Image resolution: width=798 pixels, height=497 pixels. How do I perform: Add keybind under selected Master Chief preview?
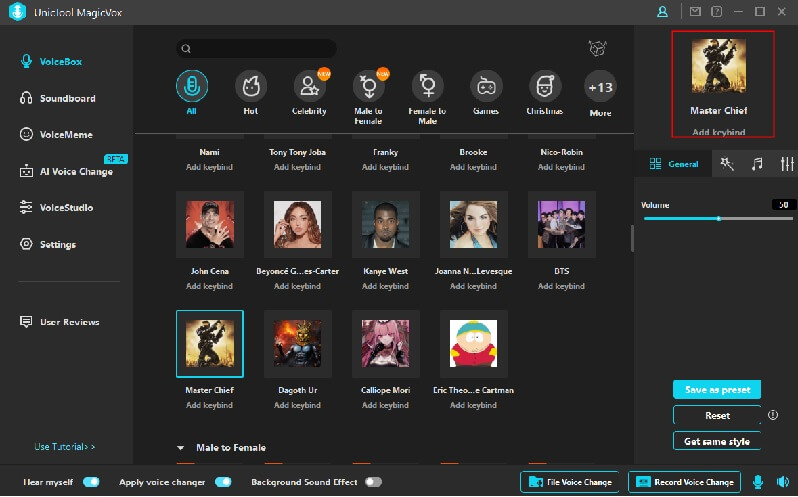pos(719,132)
